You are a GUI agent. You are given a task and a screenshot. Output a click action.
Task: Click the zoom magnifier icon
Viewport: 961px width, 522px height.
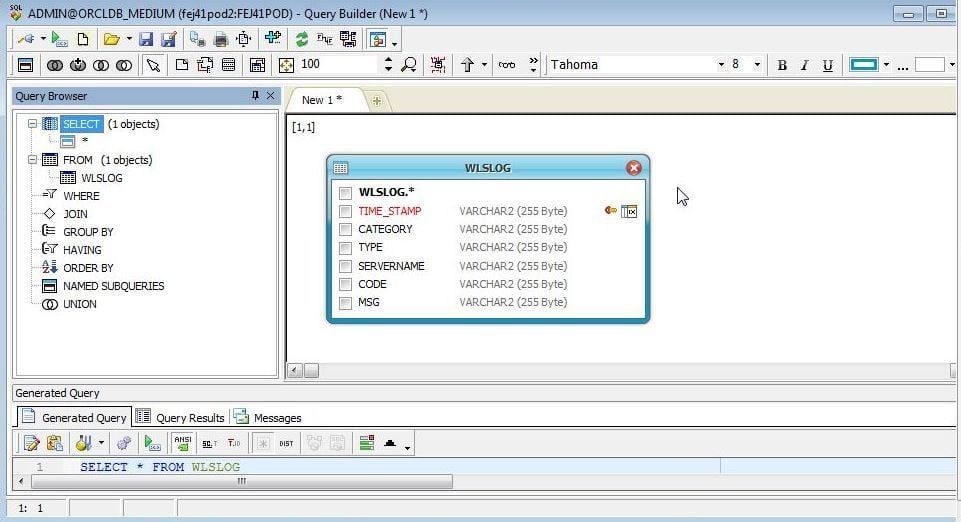pyautogui.click(x=409, y=64)
